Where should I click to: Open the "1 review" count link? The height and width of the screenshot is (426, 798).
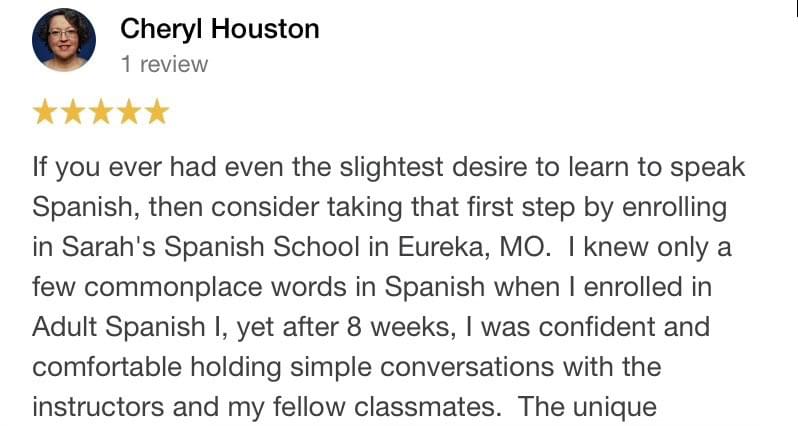pos(164,64)
